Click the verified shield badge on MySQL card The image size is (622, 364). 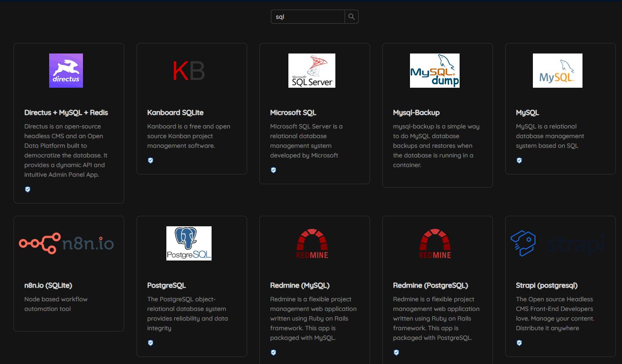519,161
